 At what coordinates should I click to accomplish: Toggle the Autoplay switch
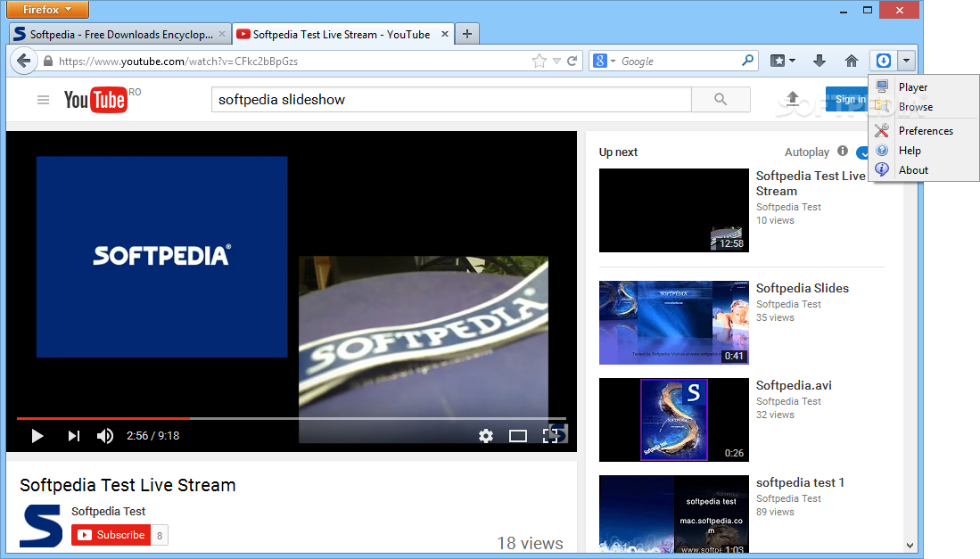click(x=863, y=152)
